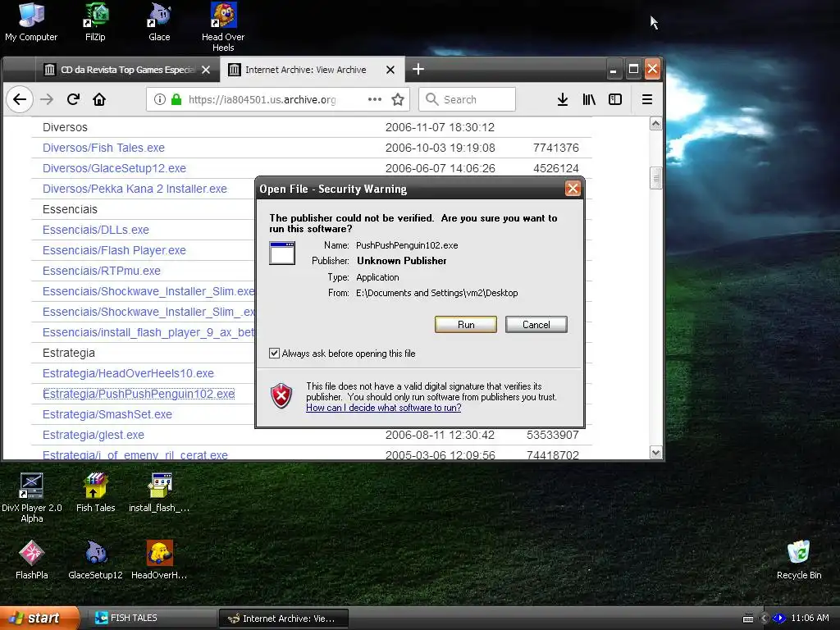
Task: Close the CD da Revista Top Games tab
Action: (x=206, y=70)
